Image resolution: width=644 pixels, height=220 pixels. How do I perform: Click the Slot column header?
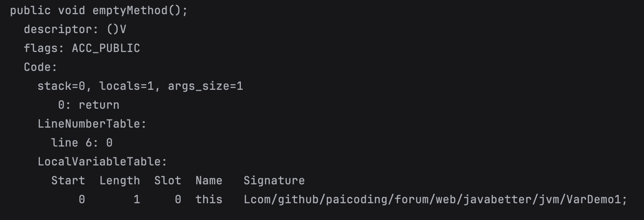[x=168, y=181]
